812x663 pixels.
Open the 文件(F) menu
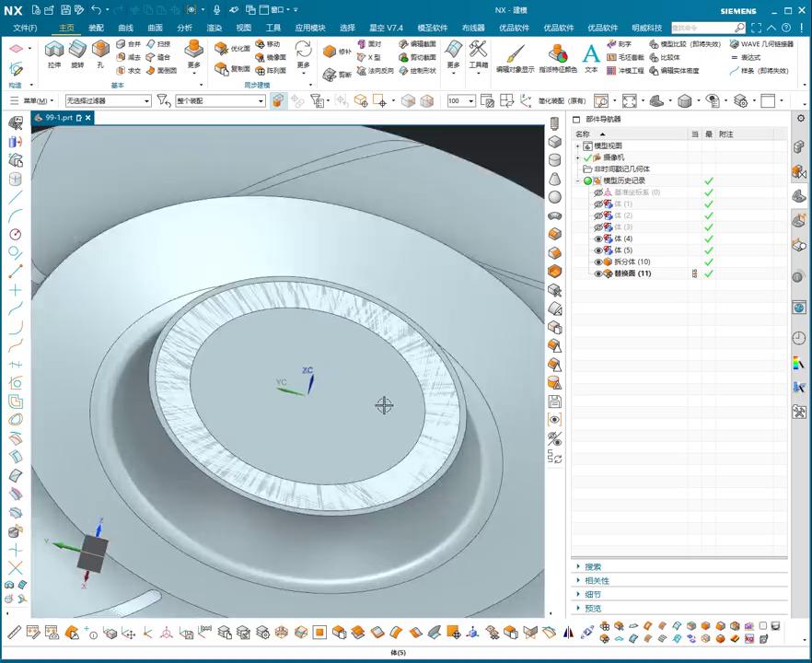coord(25,28)
